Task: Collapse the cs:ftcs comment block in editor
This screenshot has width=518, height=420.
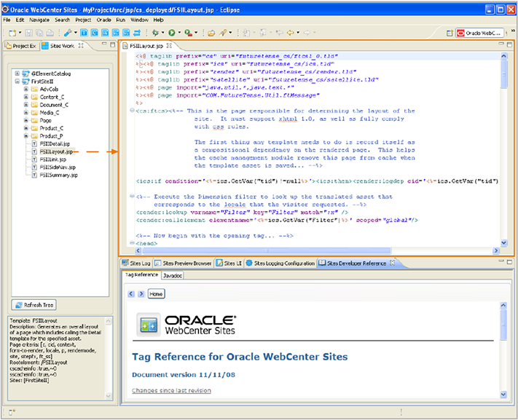Action: click(130, 111)
